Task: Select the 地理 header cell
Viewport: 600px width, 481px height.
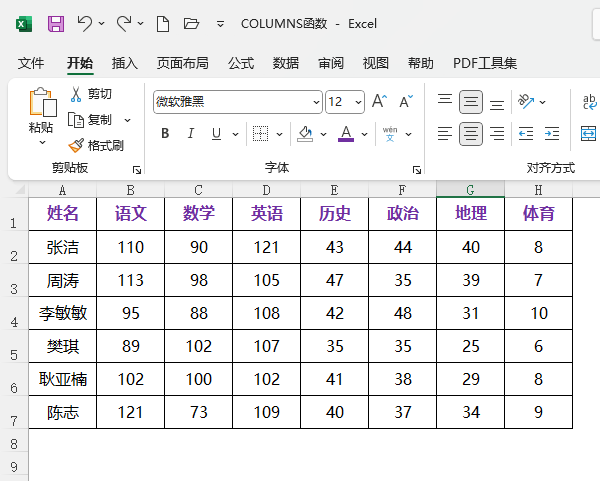Action: tap(470, 214)
